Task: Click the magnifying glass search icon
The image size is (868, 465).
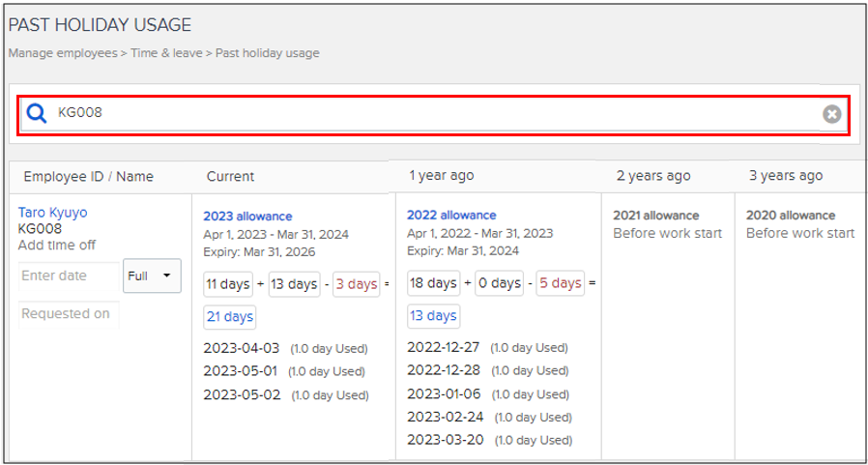Action: pos(37,114)
